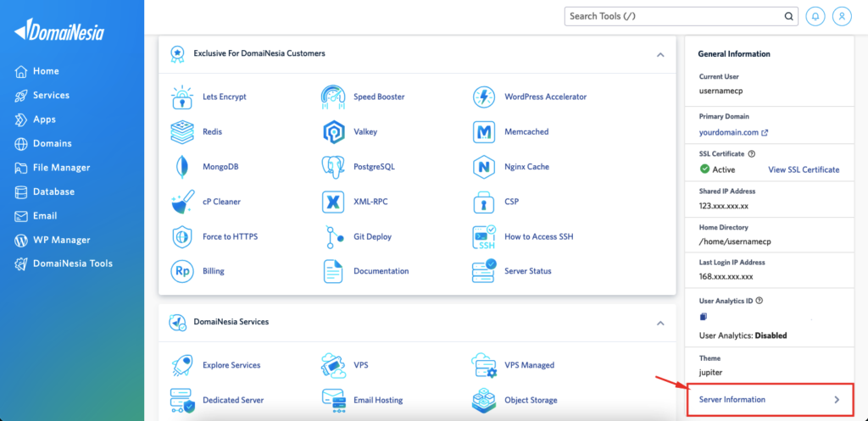Image resolution: width=868 pixels, height=421 pixels.
Task: Expand the Server Information chevron
Action: (837, 400)
